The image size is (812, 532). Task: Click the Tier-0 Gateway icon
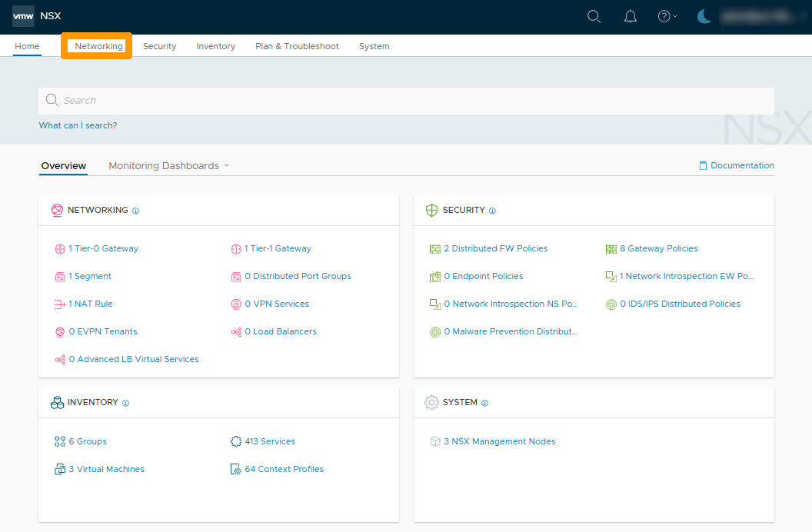(x=60, y=249)
